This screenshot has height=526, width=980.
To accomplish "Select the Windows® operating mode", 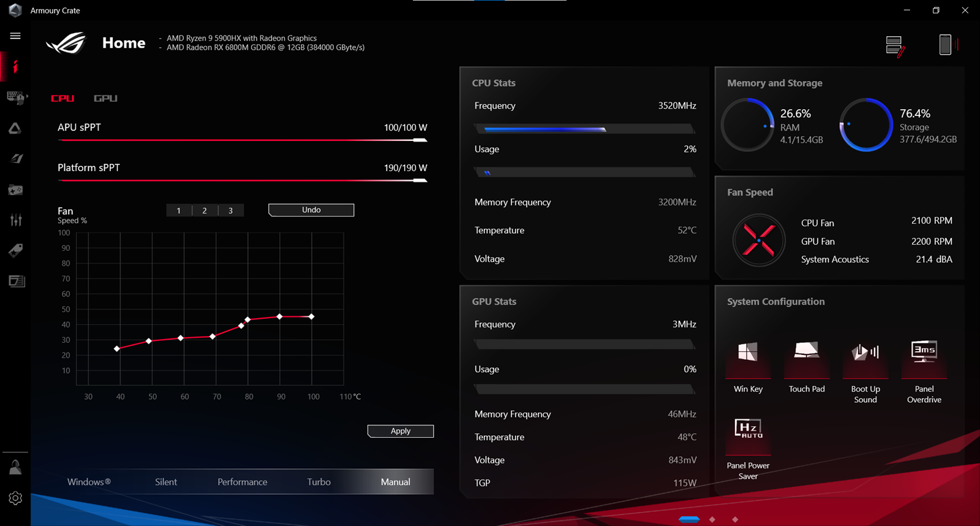I will [89, 482].
